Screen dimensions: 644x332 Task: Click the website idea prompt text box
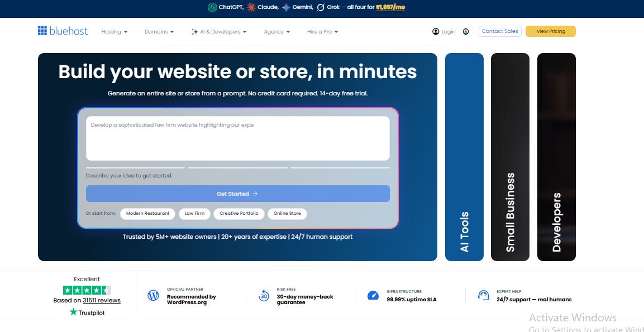pos(238,138)
